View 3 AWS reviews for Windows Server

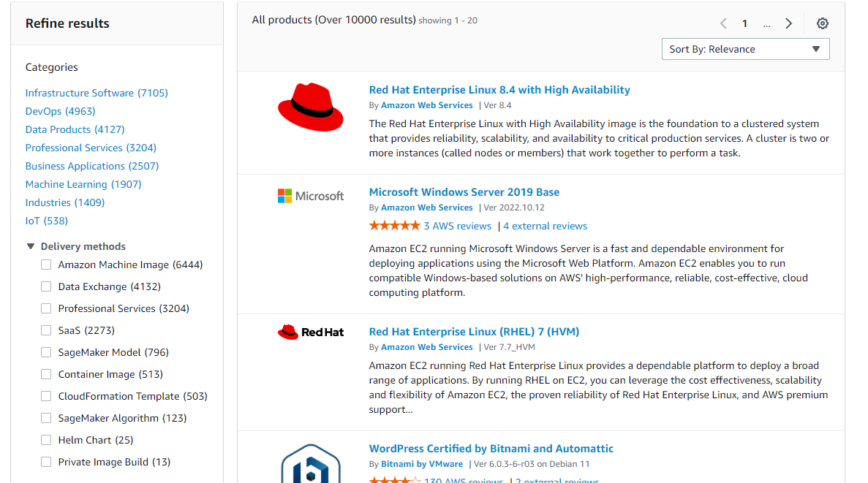click(457, 226)
